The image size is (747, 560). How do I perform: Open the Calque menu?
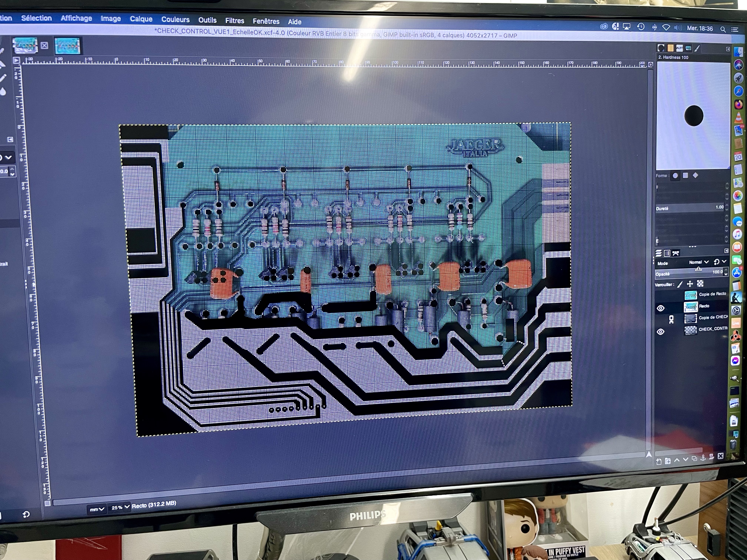(x=141, y=19)
